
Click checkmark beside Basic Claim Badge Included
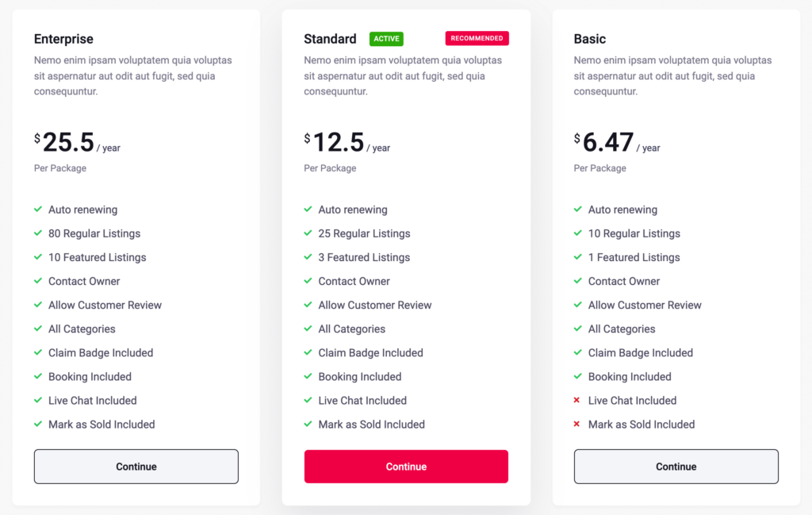pos(578,352)
